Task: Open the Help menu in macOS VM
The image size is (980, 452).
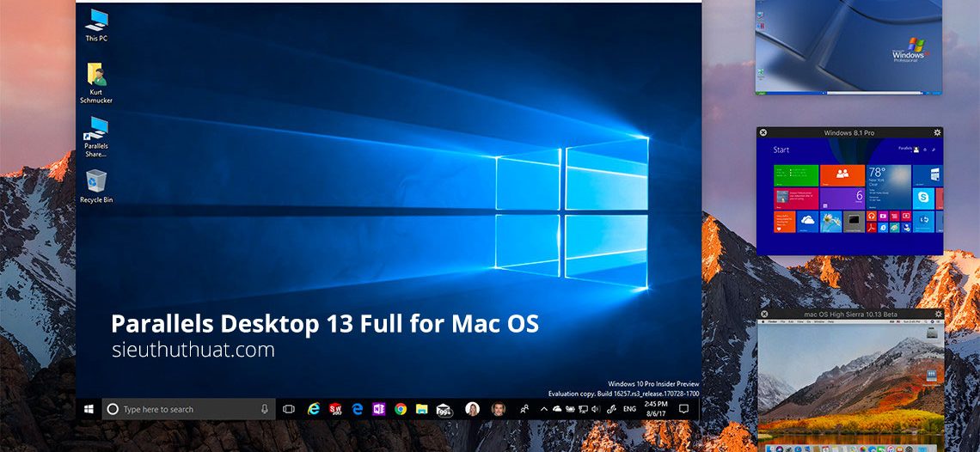Action: (830, 321)
